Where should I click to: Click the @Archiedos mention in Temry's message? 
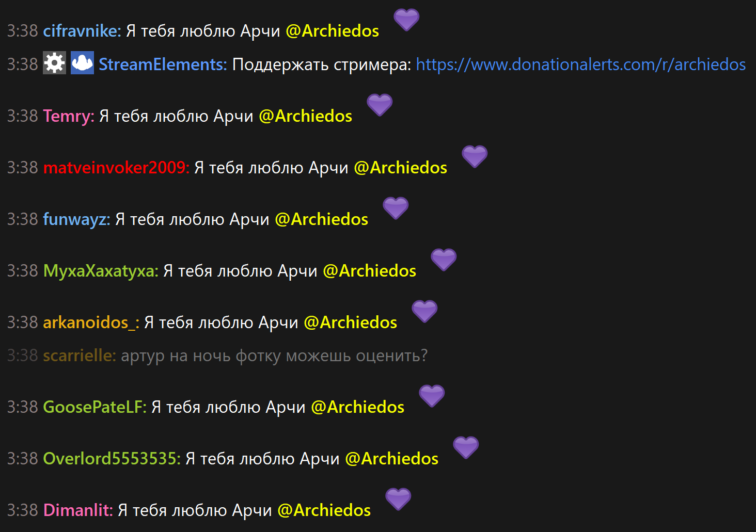[305, 116]
